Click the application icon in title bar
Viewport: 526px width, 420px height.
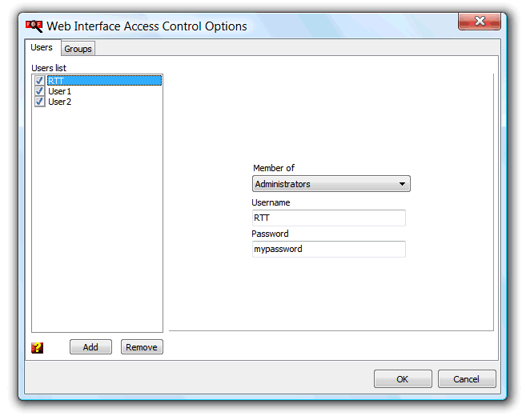pos(34,26)
